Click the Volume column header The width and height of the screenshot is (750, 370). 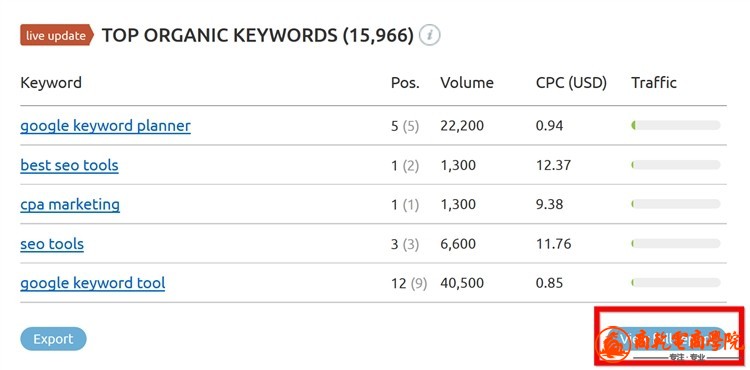pos(467,83)
